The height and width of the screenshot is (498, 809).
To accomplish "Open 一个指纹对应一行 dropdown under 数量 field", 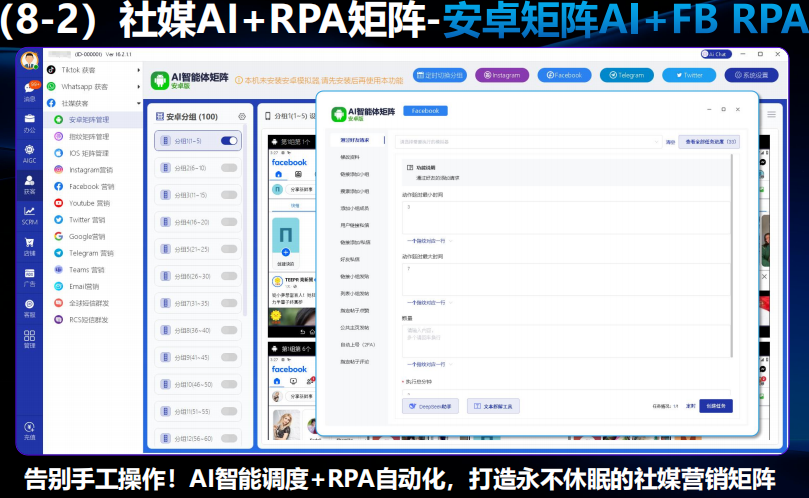I will pyautogui.click(x=429, y=364).
